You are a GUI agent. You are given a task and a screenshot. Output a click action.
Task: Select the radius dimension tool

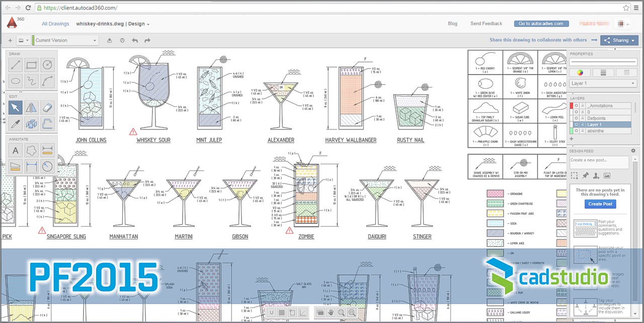[x=47, y=166]
